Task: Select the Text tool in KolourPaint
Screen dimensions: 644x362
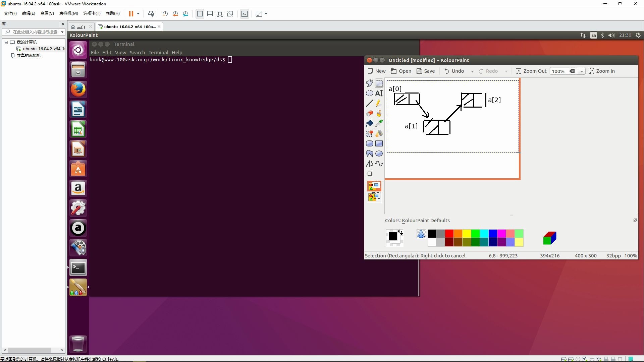Action: (x=379, y=94)
